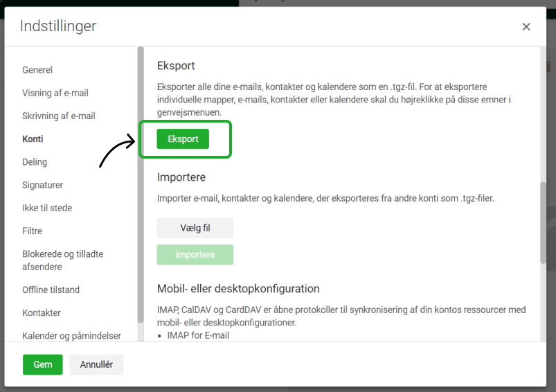Select Filtre in the sidebar

[32, 231]
